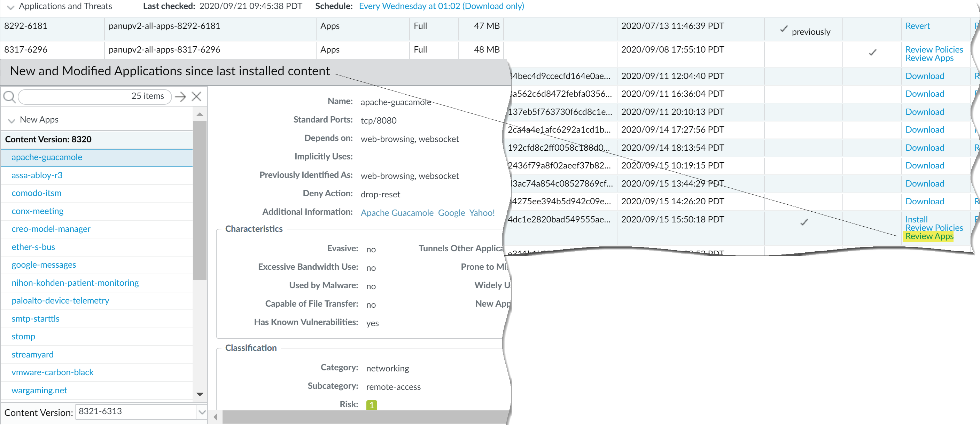Clear search with the X icon
Screen dimensions: 980x425
point(196,96)
